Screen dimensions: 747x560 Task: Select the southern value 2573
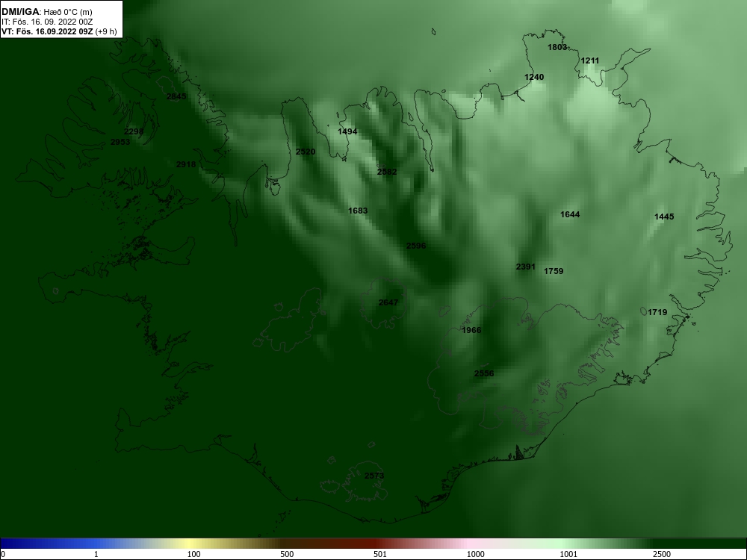coord(374,476)
